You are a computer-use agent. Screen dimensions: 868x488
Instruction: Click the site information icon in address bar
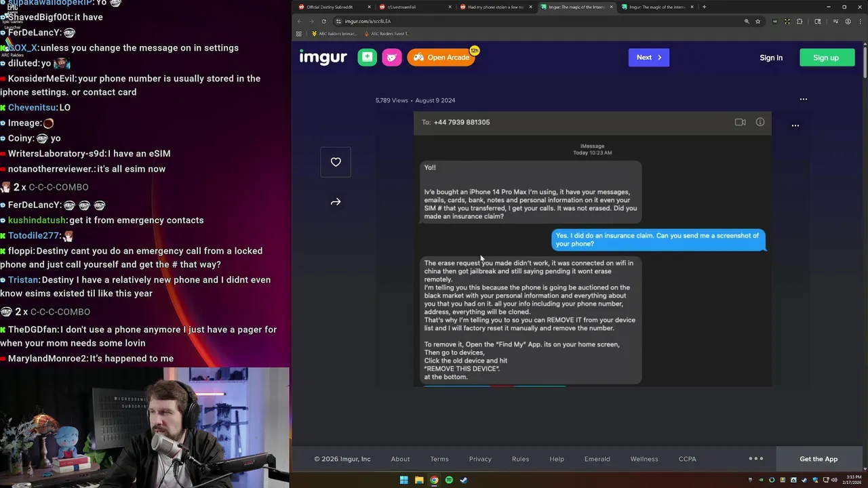[x=338, y=21]
